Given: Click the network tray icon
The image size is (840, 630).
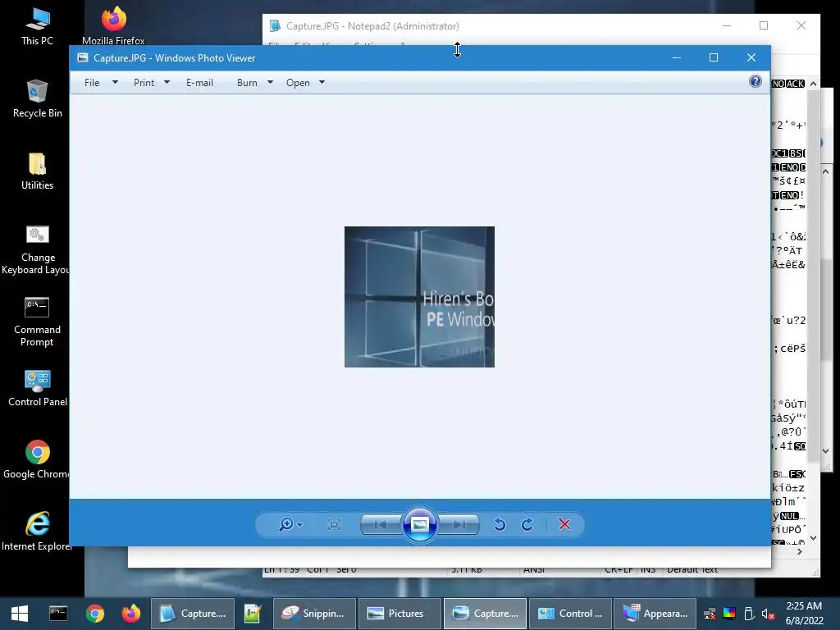Looking at the screenshot, I should (710, 614).
